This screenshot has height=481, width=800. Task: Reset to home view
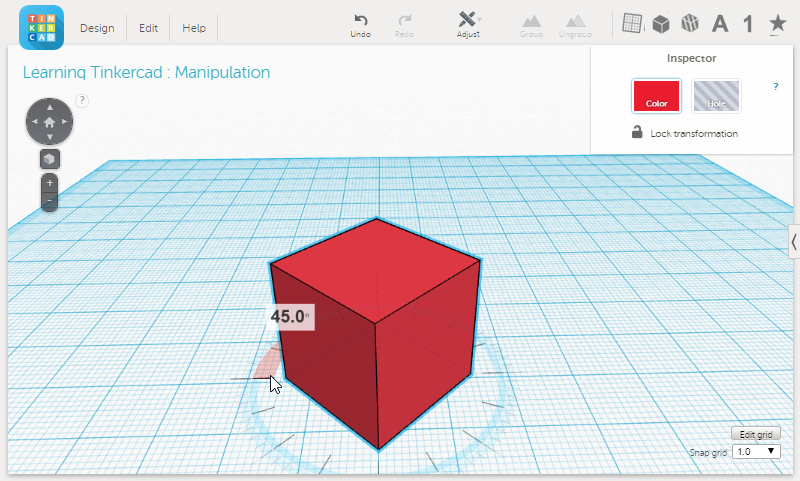(x=49, y=122)
